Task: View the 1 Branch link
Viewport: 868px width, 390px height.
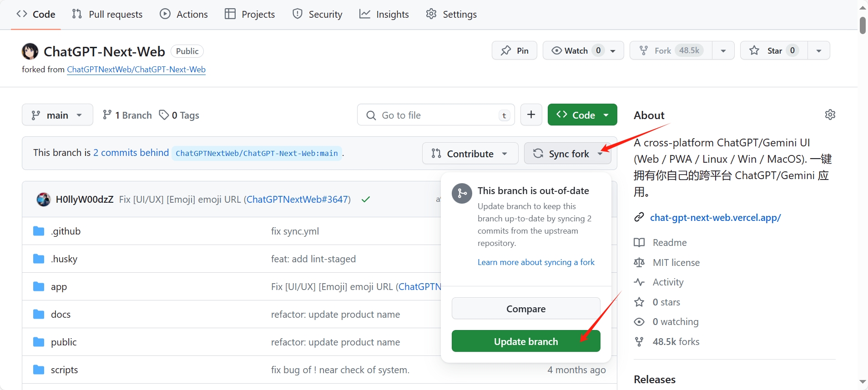Action: pyautogui.click(x=127, y=115)
